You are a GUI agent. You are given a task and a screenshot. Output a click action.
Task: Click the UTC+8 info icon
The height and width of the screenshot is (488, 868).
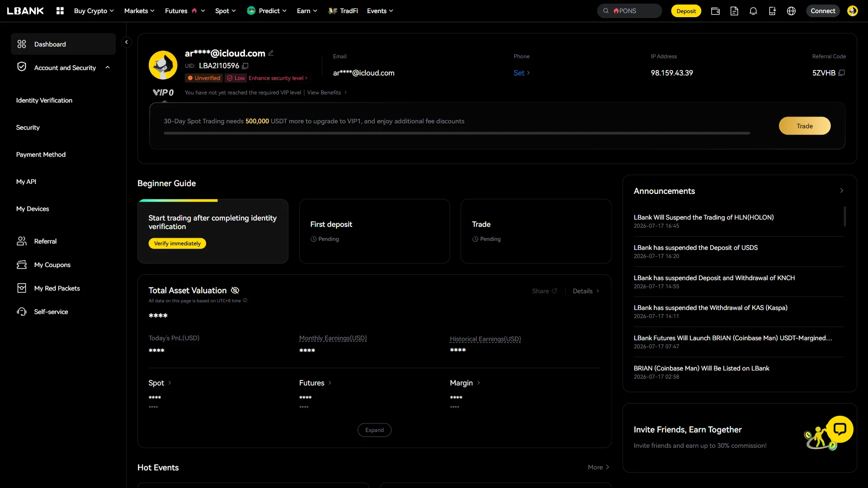[245, 300]
